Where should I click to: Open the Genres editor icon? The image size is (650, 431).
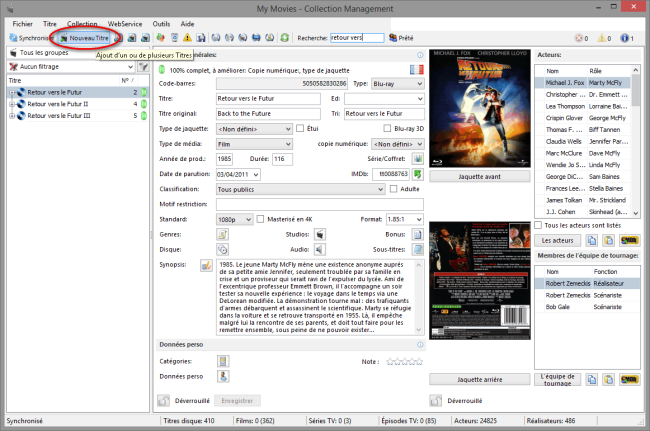223,235
